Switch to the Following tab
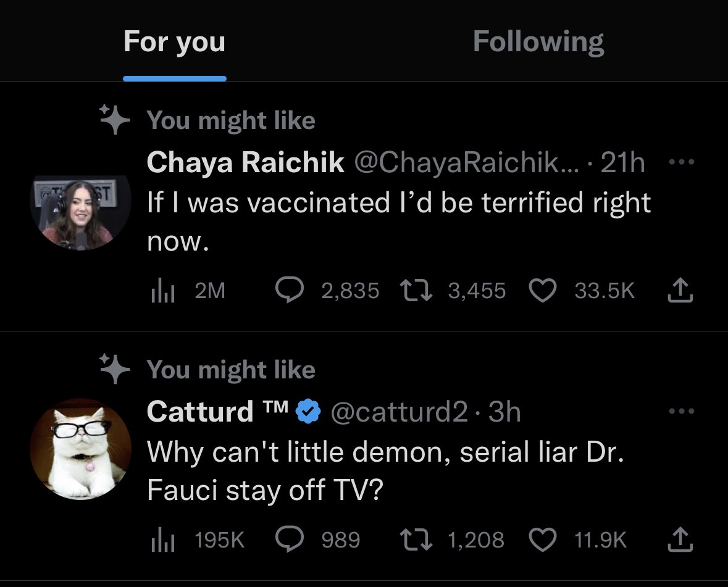This screenshot has height=587, width=728. pyautogui.click(x=538, y=42)
